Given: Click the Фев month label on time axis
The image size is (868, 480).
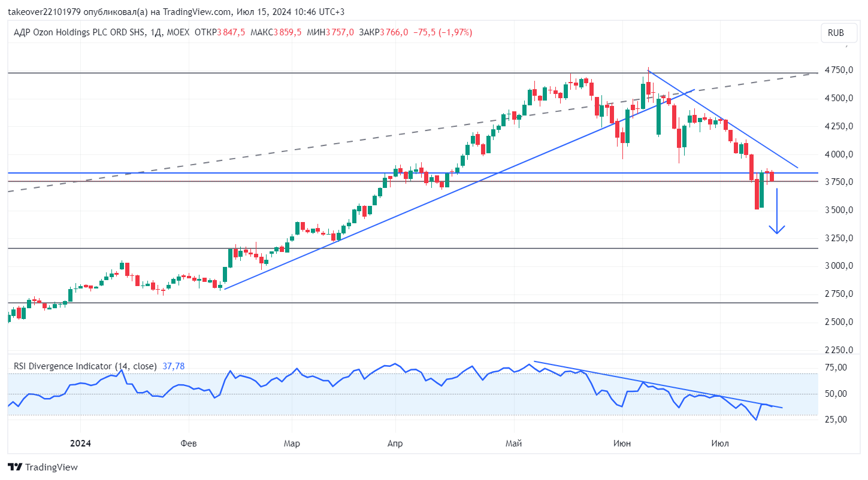Looking at the screenshot, I should coord(189,443).
